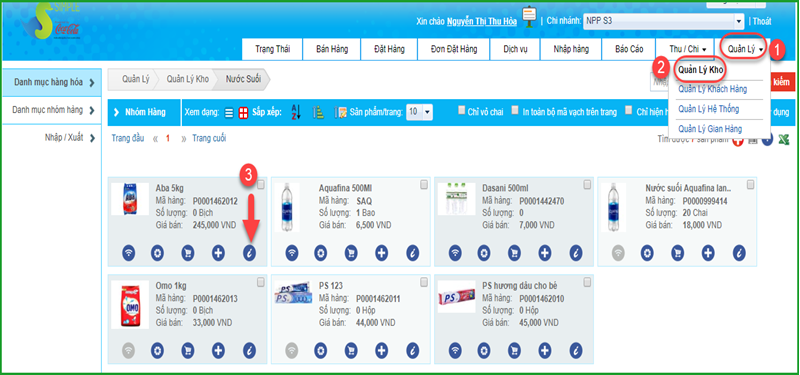
Task: Click plus icon on Omo 1kg card
Action: coord(218,351)
